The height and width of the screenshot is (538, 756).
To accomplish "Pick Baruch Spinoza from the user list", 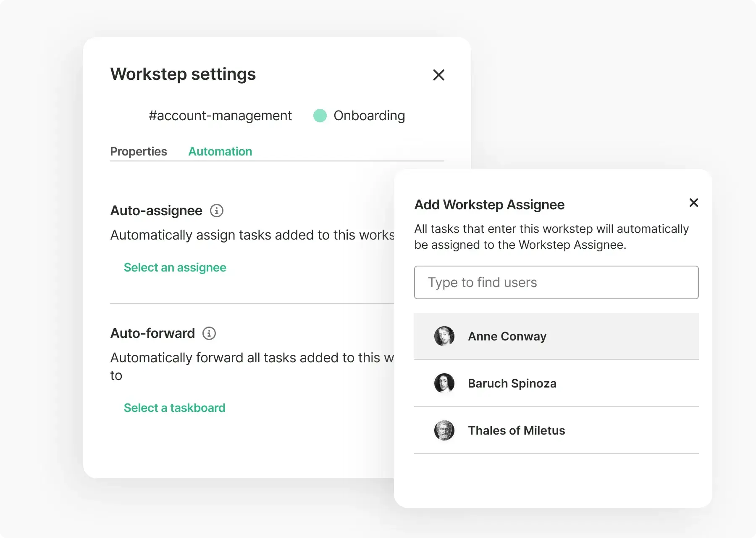I will 512,383.
